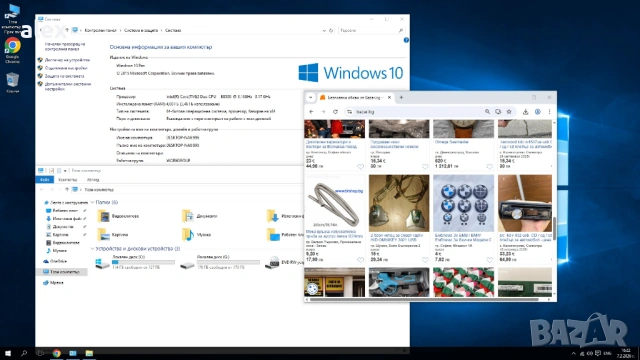The width and height of the screenshot is (640, 360).
Task: Open Диспечер на устройства link
Action: (67, 60)
